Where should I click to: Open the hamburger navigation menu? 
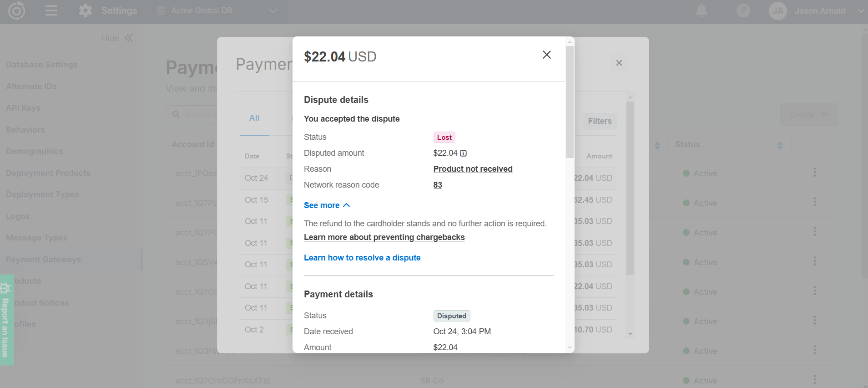tap(51, 11)
